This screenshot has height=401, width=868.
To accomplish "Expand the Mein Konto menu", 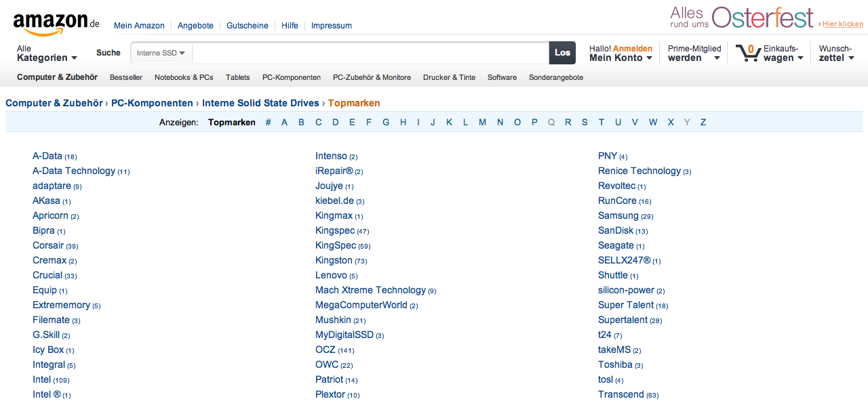I will click(x=620, y=58).
